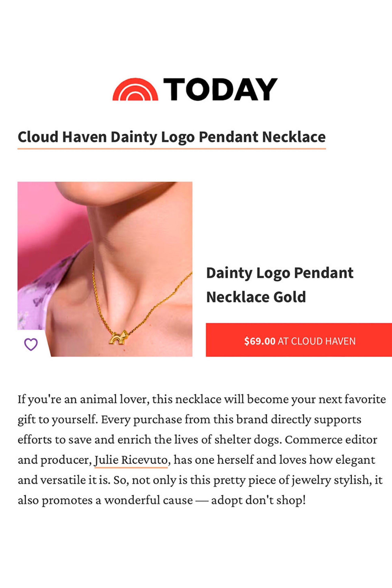Open the necklace product photo
This screenshot has height=588, width=392.
(105, 269)
